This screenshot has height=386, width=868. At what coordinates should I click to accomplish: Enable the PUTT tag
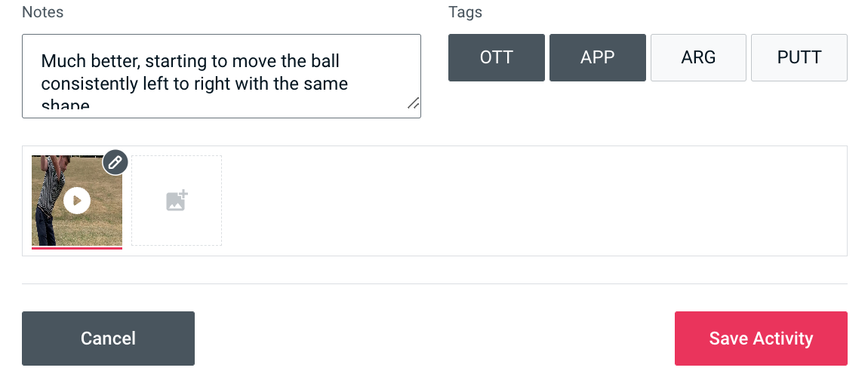799,57
